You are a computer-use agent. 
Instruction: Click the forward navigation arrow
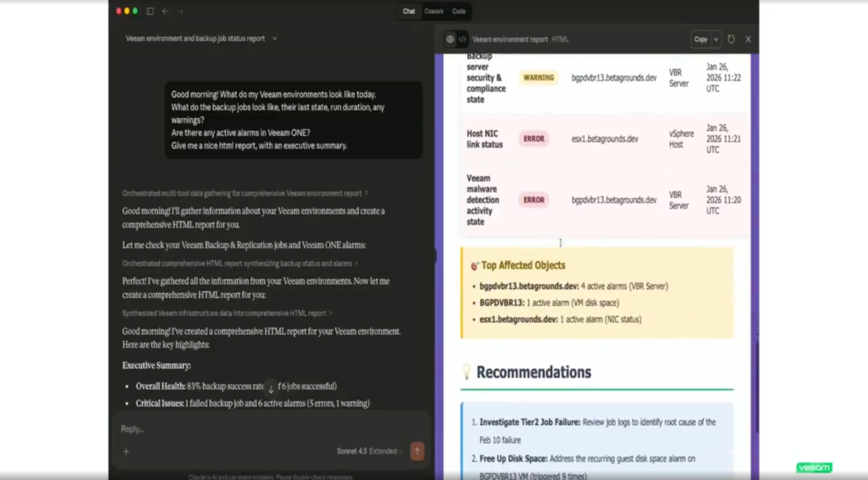180,11
